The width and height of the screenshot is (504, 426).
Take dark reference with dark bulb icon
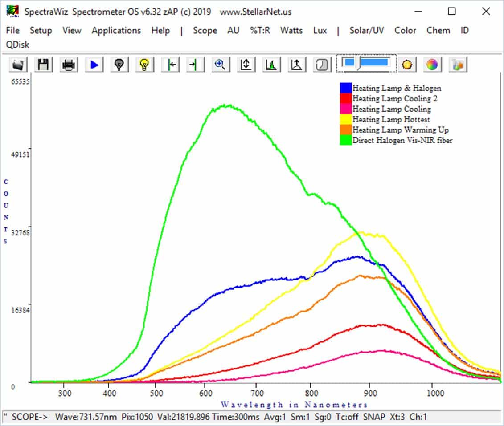tap(119, 65)
